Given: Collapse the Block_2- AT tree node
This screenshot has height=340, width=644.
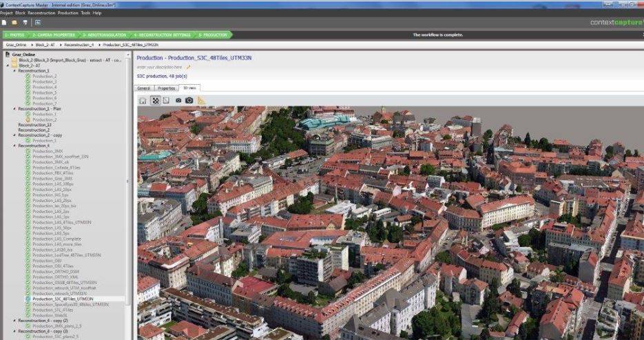Looking at the screenshot, I should 8,66.
